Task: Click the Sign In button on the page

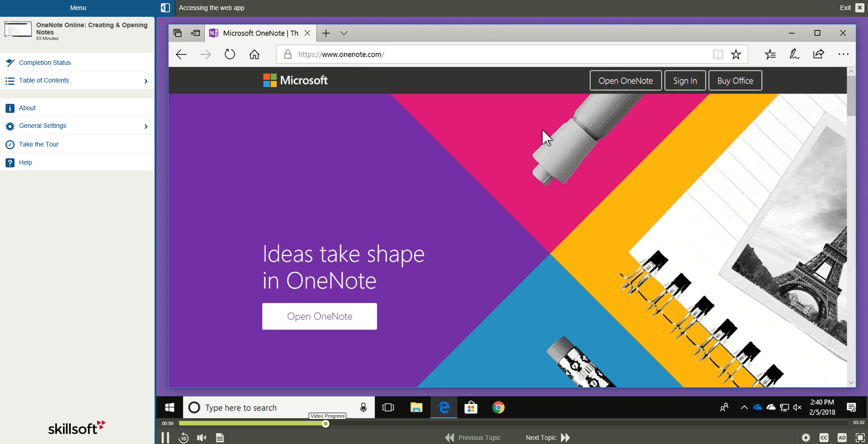Action: click(684, 80)
